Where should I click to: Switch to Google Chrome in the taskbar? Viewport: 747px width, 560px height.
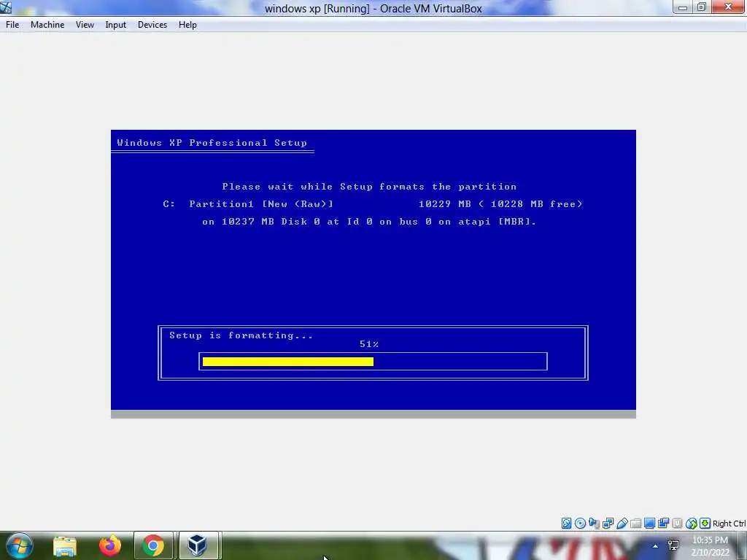[153, 545]
